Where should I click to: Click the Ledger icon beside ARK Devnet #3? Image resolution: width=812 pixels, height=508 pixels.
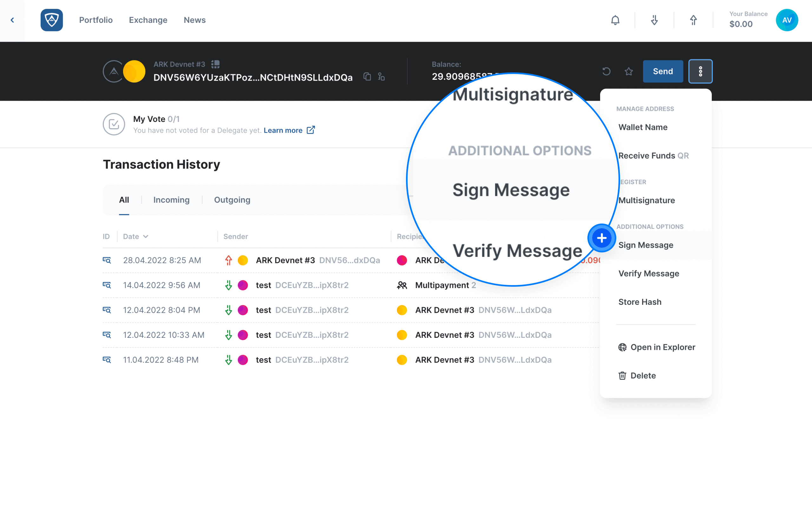pos(215,64)
